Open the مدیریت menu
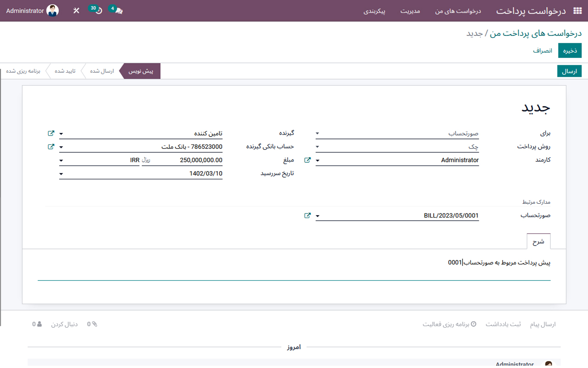588x368 pixels. tap(410, 11)
